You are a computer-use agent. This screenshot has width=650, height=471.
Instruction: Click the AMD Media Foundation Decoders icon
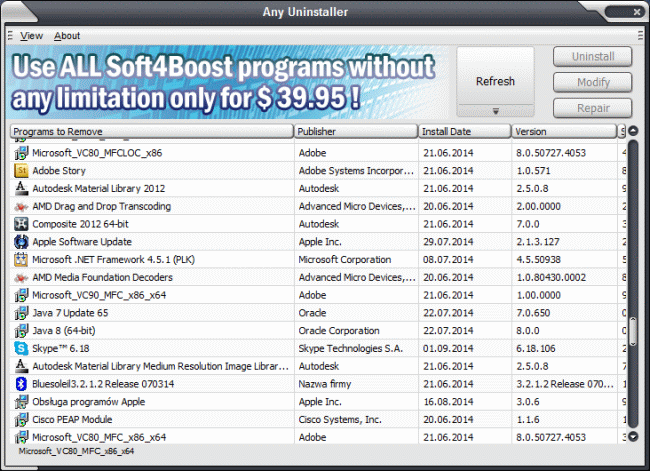[x=21, y=277]
